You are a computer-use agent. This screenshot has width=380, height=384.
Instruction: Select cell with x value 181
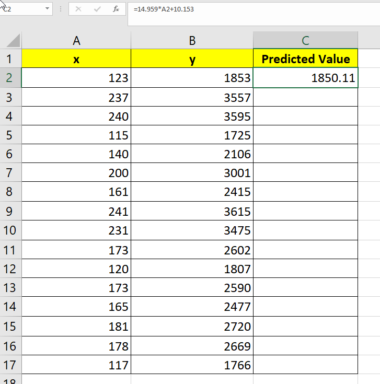[76, 326]
